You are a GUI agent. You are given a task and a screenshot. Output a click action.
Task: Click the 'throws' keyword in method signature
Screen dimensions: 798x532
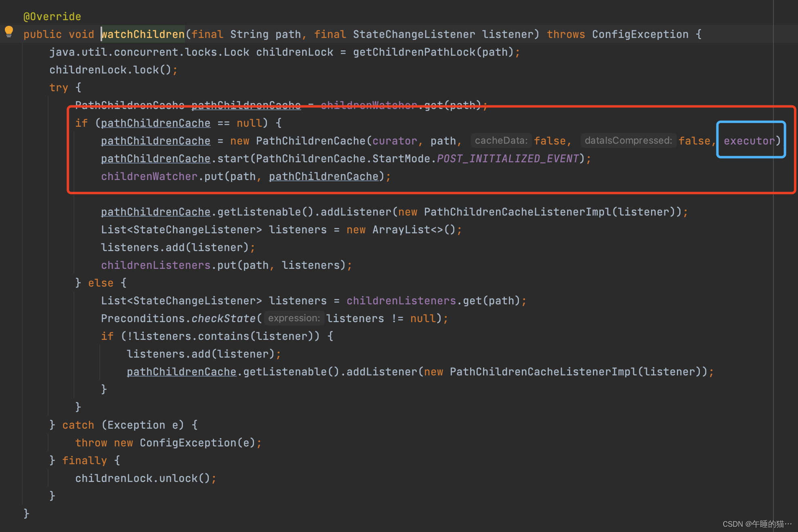point(566,34)
